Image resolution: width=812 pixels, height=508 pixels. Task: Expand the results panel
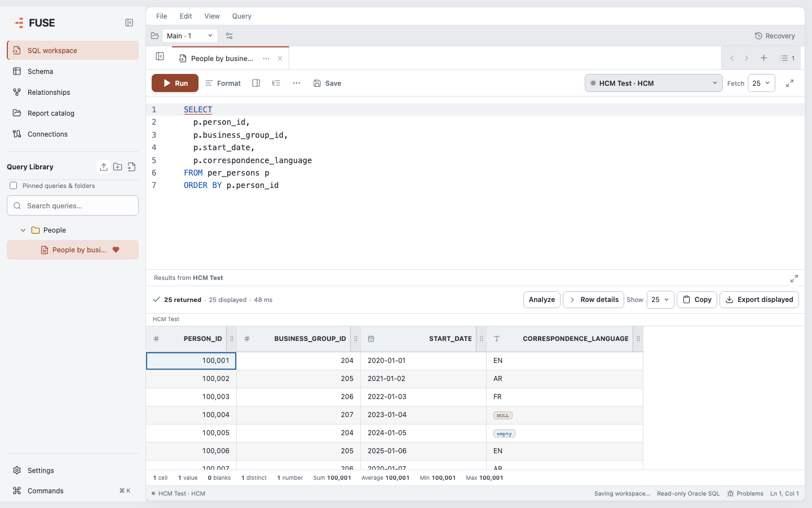(794, 278)
